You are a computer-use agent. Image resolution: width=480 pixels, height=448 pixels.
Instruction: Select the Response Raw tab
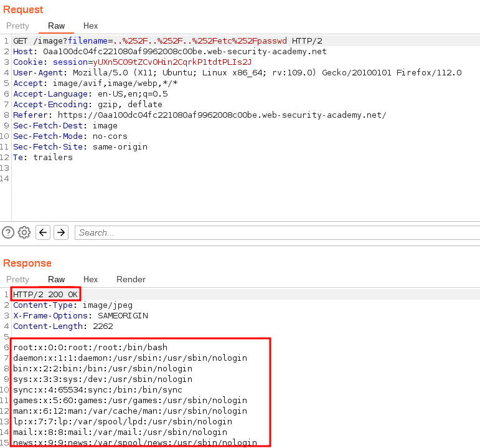point(56,280)
